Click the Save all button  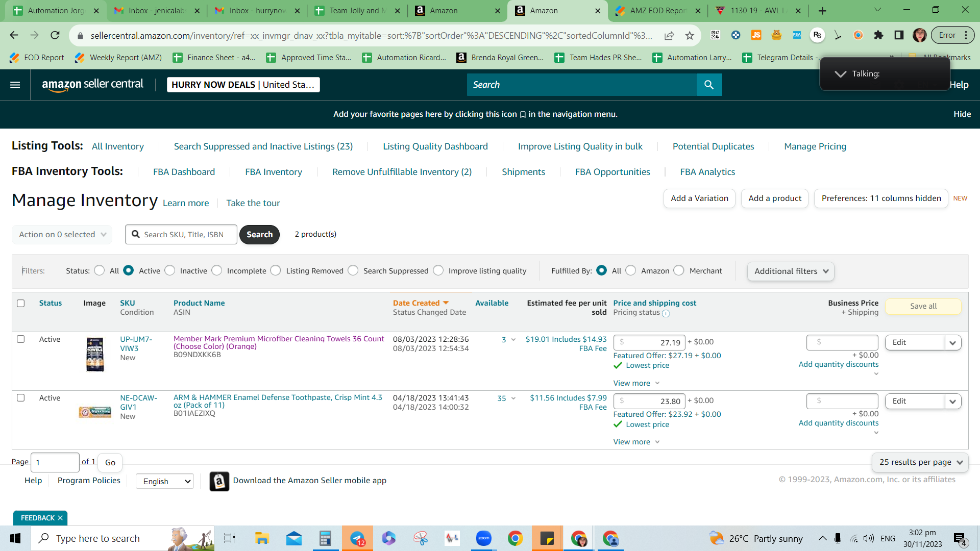pos(923,306)
